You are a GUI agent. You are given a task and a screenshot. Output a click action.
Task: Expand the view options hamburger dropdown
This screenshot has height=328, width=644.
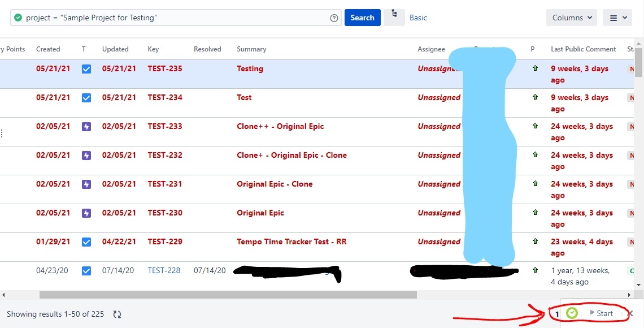[x=617, y=18]
